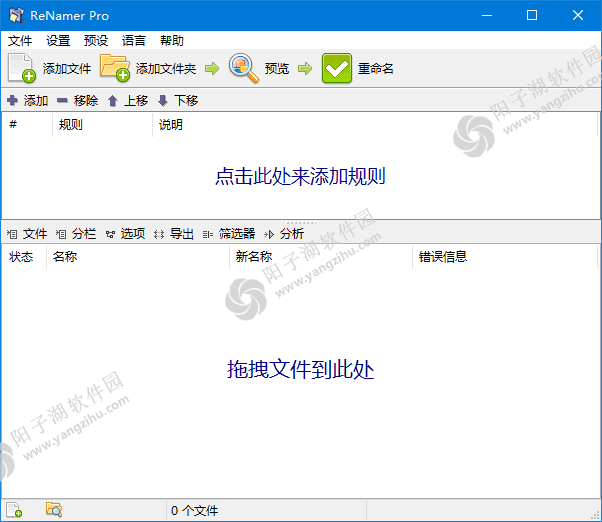Image resolution: width=602 pixels, height=522 pixels.
Task: Click the minus icon to remove a rule
Action: coord(62,101)
